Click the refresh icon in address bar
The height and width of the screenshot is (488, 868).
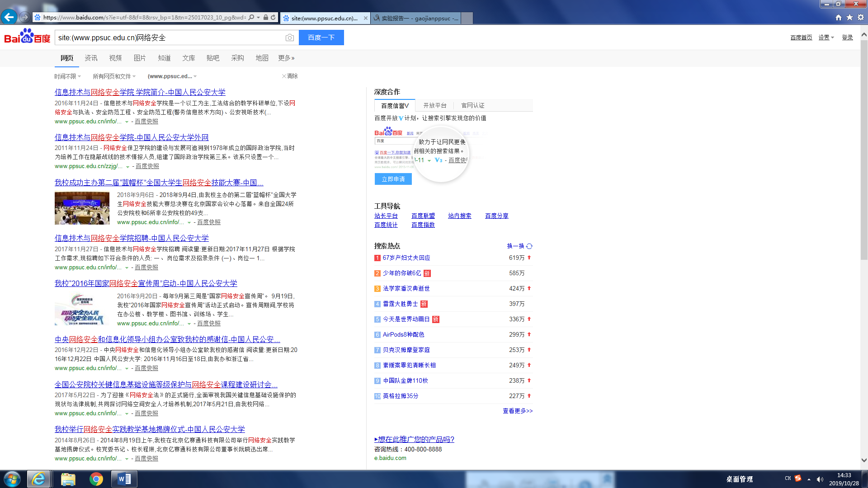pyautogui.click(x=273, y=18)
